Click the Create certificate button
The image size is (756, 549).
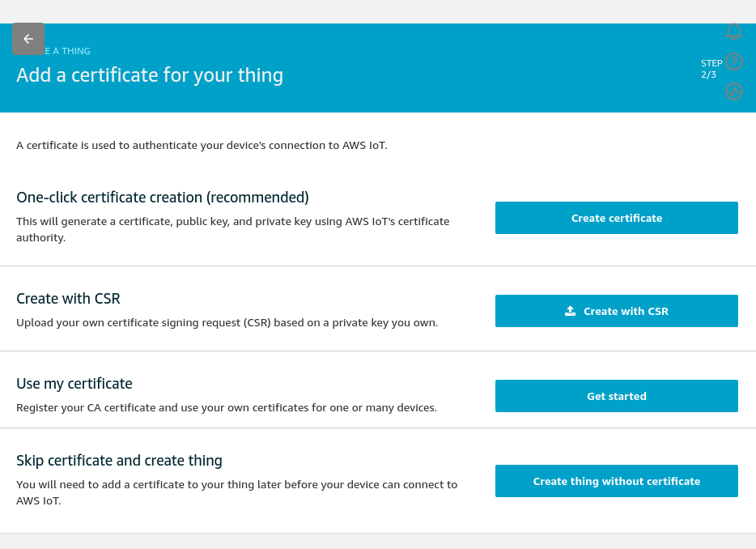(616, 218)
